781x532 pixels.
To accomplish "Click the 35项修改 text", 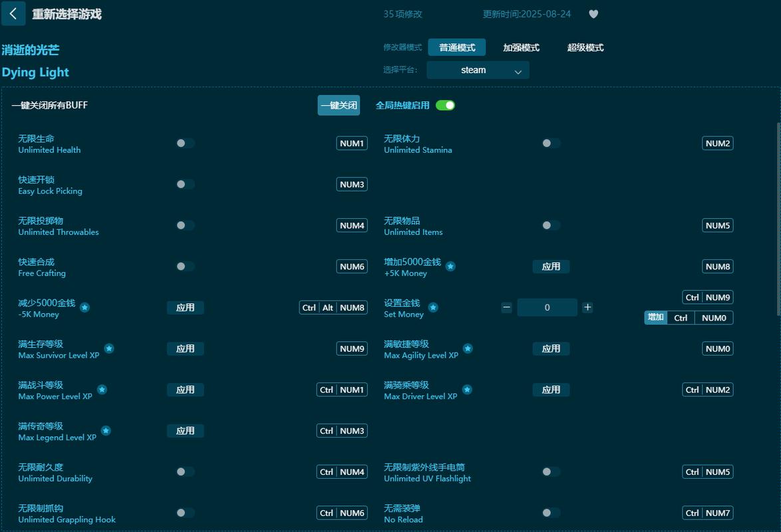I will [x=402, y=14].
